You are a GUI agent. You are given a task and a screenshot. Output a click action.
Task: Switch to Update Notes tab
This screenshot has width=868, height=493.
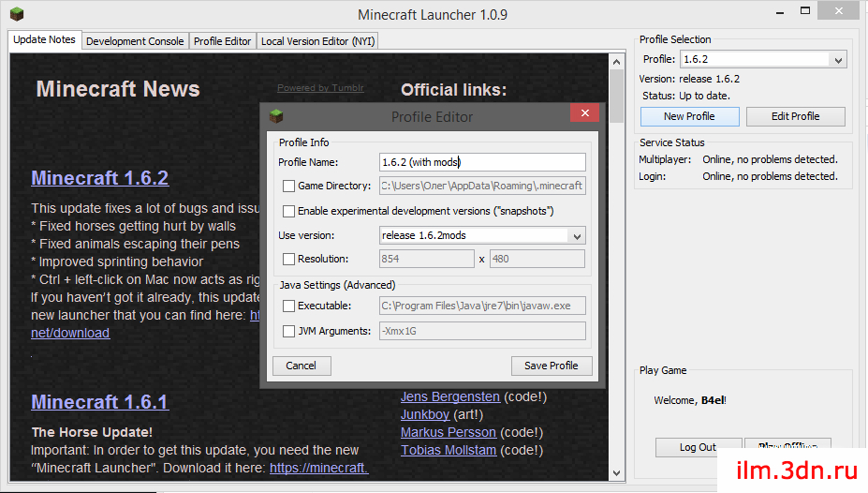click(44, 40)
